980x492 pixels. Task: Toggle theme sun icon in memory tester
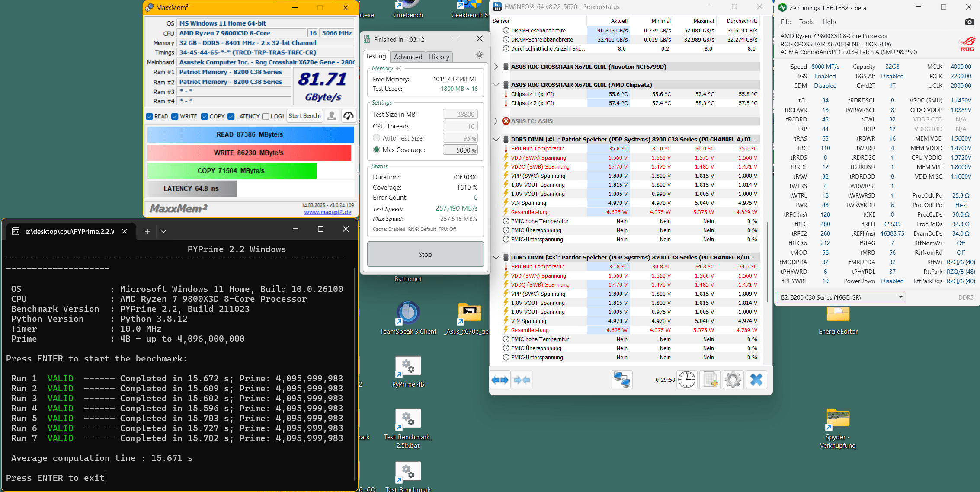pyautogui.click(x=479, y=55)
